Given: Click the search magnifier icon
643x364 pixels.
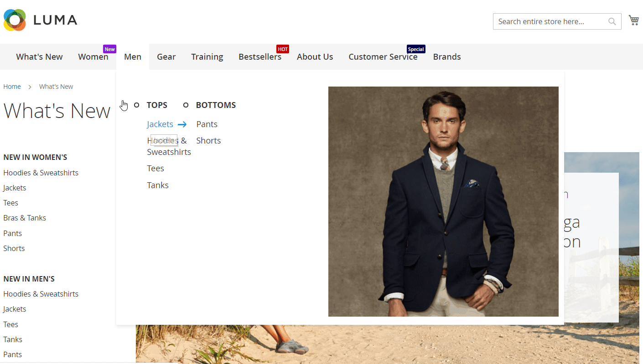Looking at the screenshot, I should pos(612,21).
